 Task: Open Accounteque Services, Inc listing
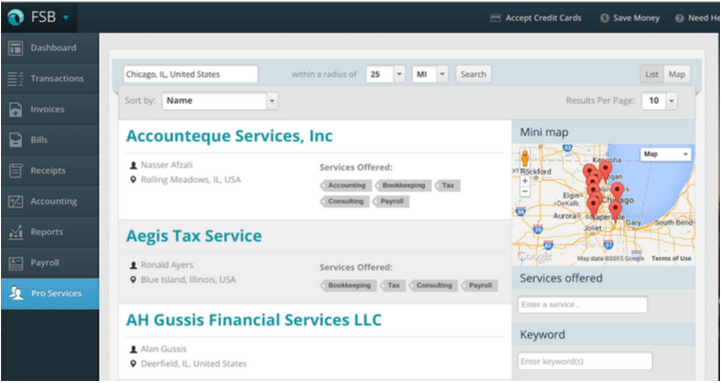(x=229, y=136)
